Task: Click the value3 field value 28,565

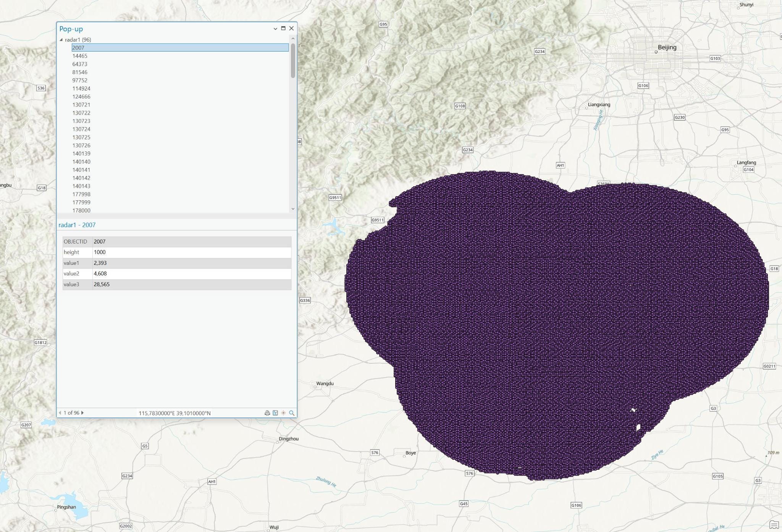Action: point(102,285)
